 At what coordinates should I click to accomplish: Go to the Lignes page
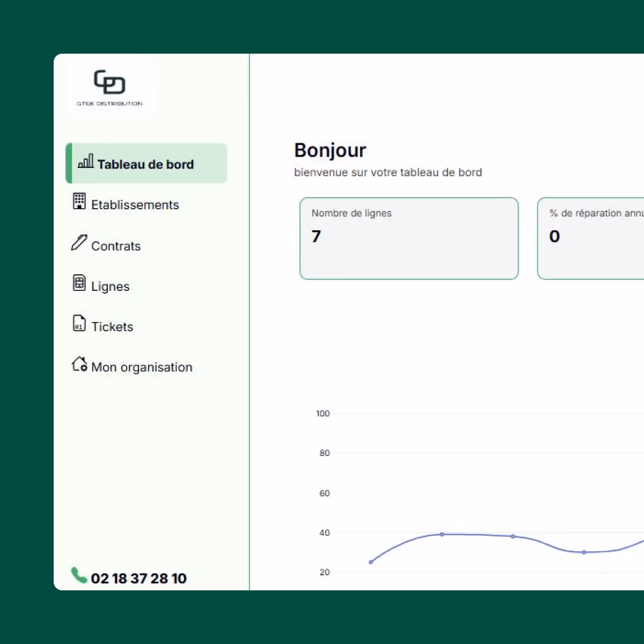(110, 286)
